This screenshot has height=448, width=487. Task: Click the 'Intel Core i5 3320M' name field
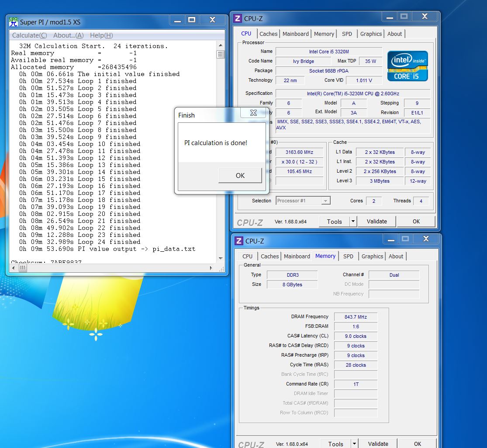click(328, 52)
